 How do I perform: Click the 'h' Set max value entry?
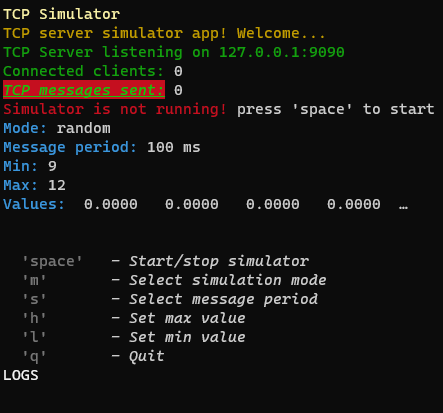pos(134,318)
